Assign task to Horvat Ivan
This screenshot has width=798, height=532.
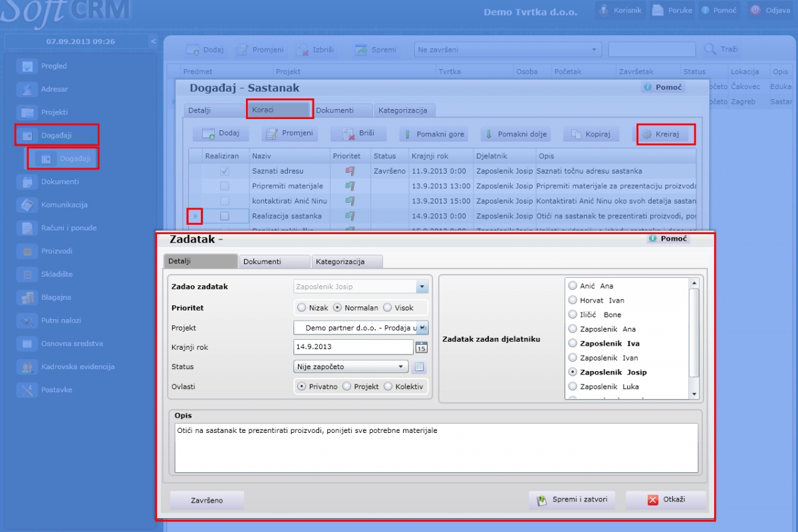(x=573, y=301)
